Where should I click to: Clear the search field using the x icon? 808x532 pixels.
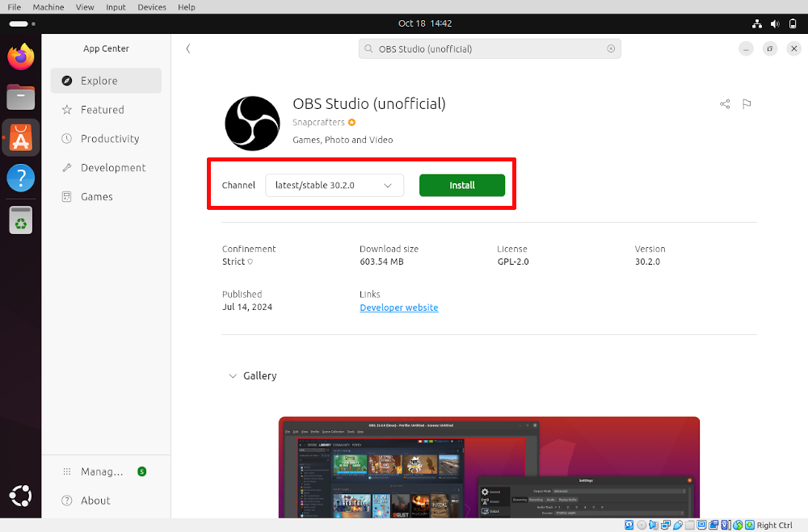click(612, 48)
